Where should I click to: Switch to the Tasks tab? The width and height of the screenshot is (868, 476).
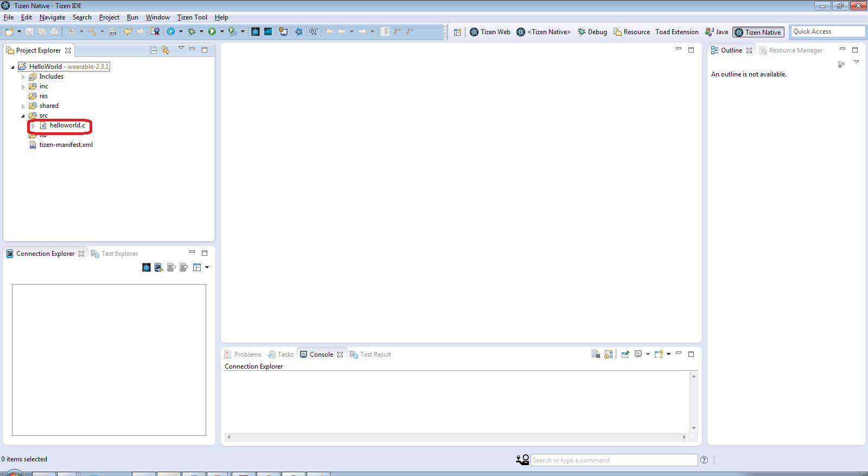[280, 355]
